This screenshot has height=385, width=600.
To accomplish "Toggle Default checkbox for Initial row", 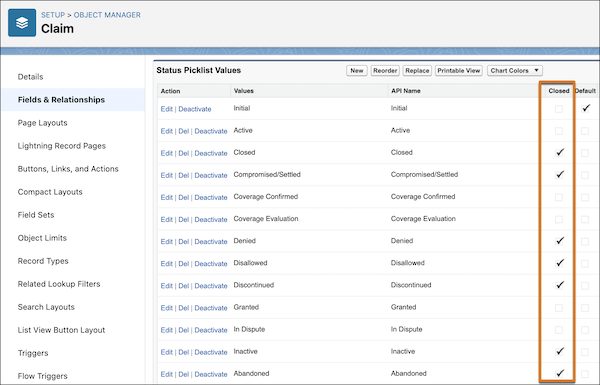I will tap(585, 108).
